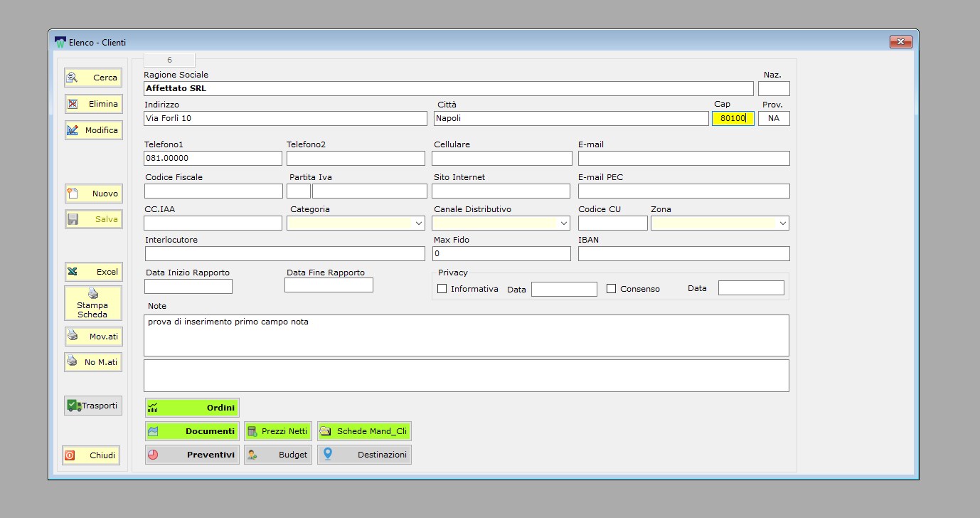Click the Stampa Scheda printer icon

(92, 294)
